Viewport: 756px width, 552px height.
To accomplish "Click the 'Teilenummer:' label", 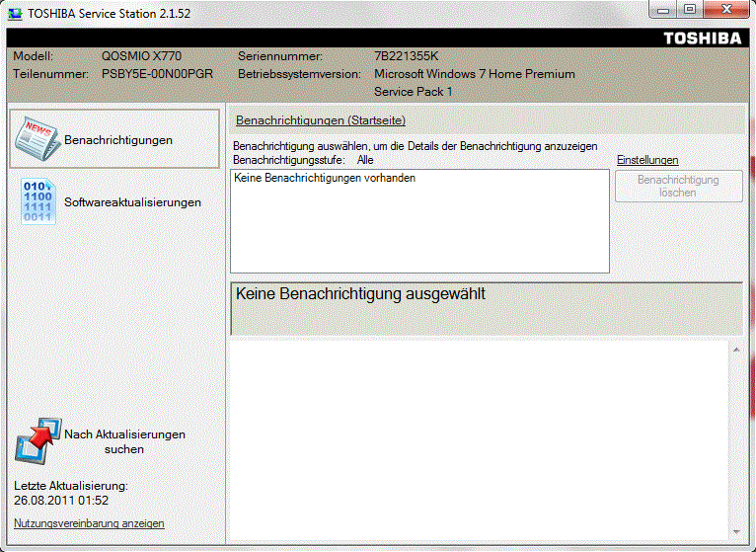I will [50, 74].
